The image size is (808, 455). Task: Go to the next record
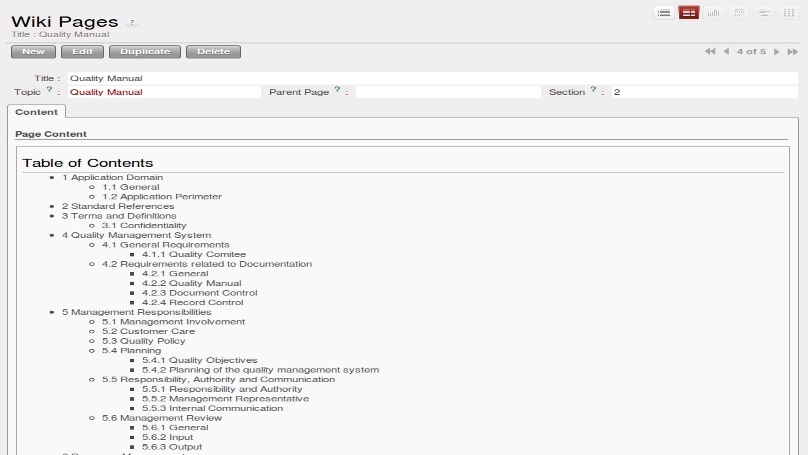click(776, 51)
